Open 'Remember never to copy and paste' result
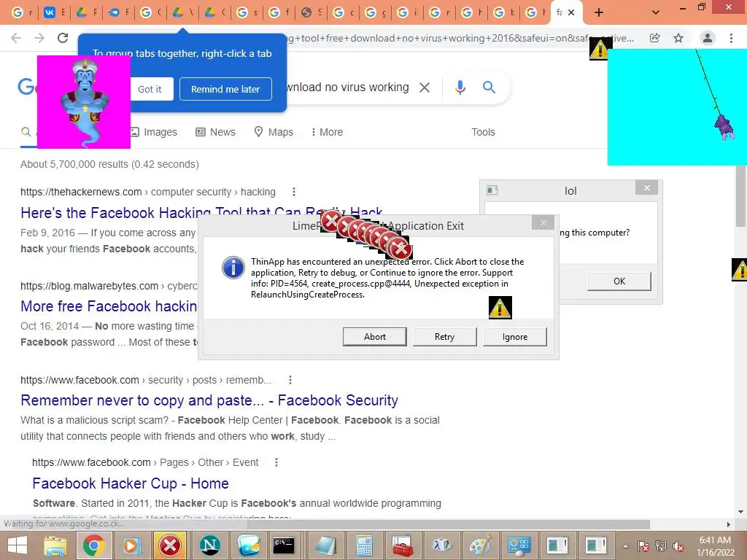Image resolution: width=747 pixels, height=560 pixels. 209,400
